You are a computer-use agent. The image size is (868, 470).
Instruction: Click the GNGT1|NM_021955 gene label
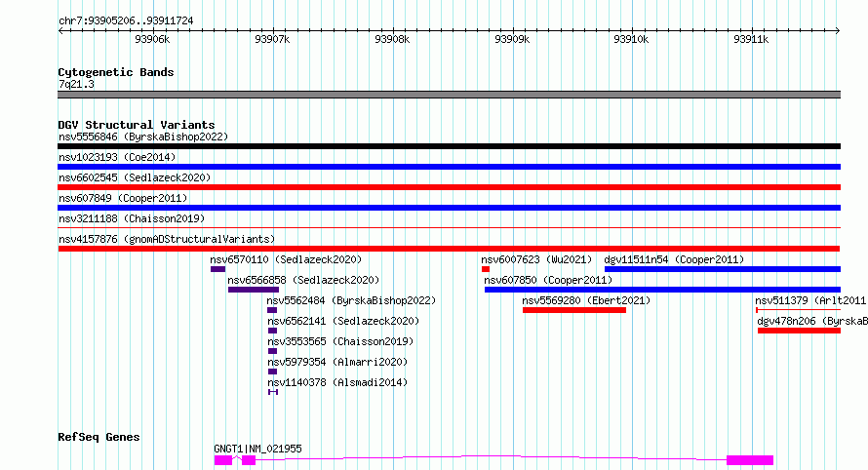tap(258, 449)
